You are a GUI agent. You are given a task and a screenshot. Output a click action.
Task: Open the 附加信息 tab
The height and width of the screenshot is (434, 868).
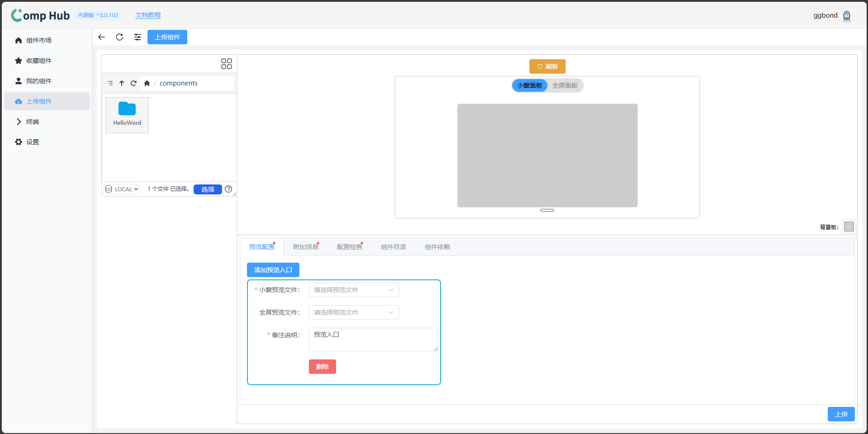point(305,247)
